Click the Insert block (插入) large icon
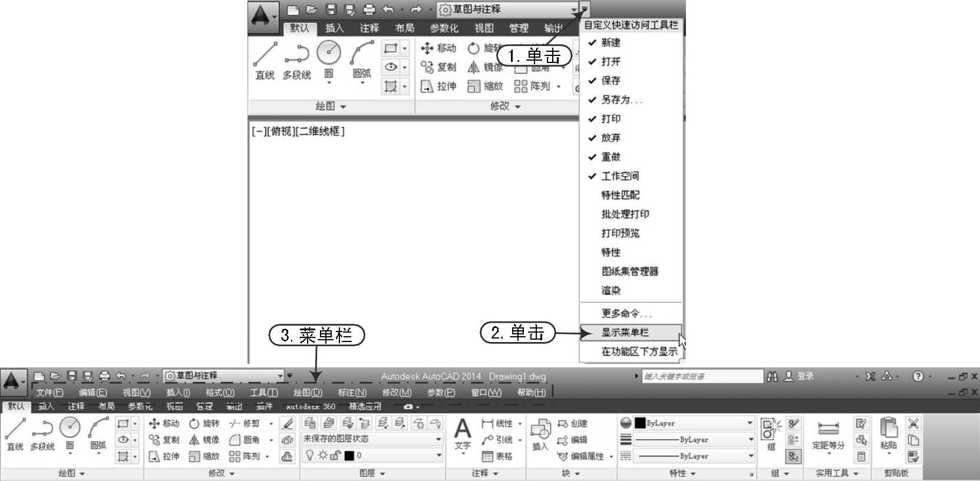This screenshot has width=980, height=481. (x=540, y=434)
